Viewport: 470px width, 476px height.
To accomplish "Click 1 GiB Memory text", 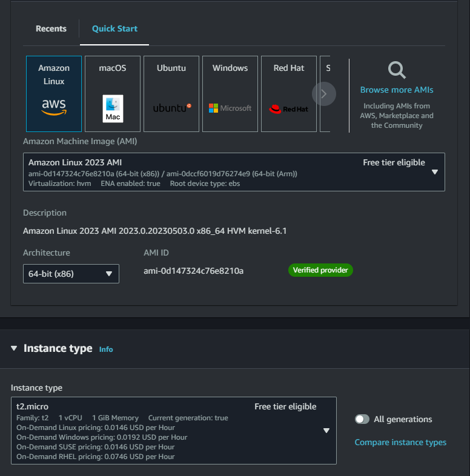I will [x=115, y=418].
